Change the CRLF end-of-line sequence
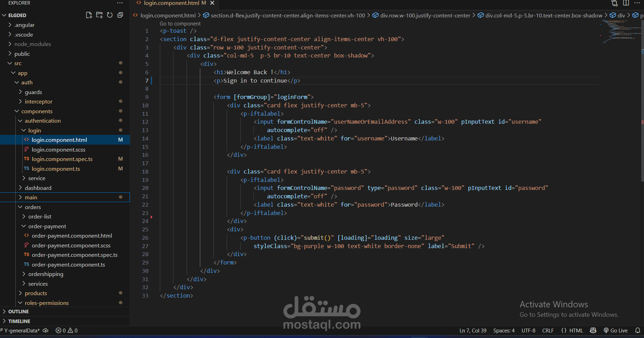644x338 pixels. coord(548,330)
